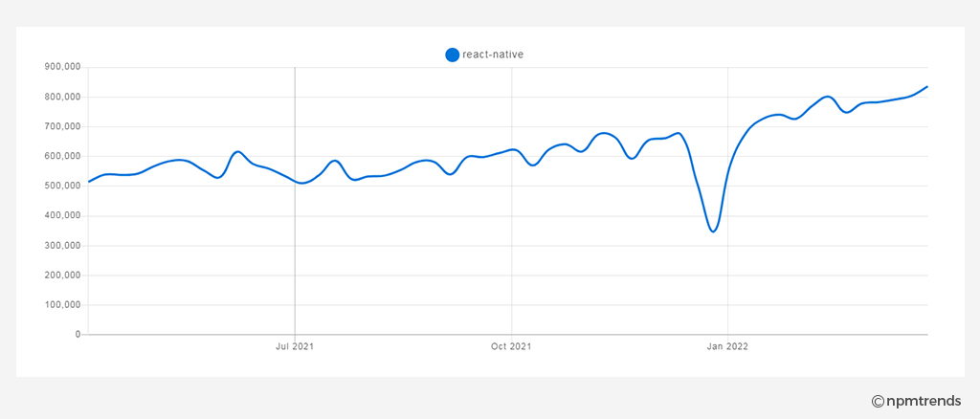Click the 600,000 y-axis label

click(x=62, y=156)
